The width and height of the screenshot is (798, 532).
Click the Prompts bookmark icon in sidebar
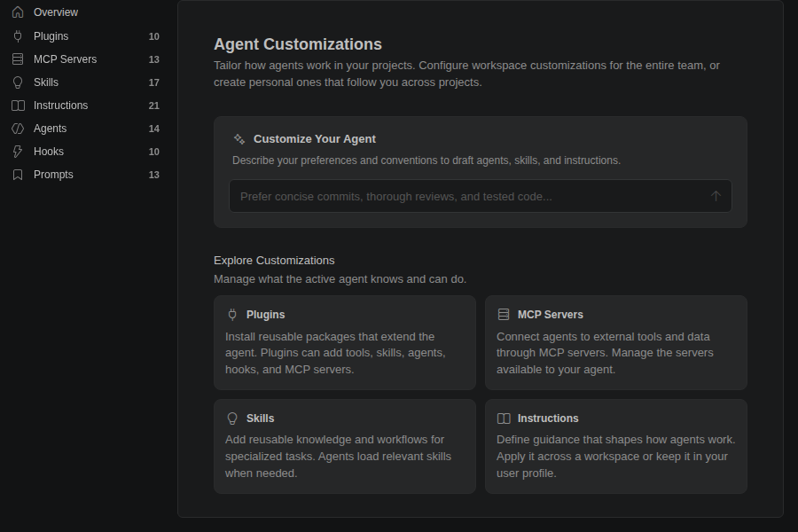tap(18, 175)
